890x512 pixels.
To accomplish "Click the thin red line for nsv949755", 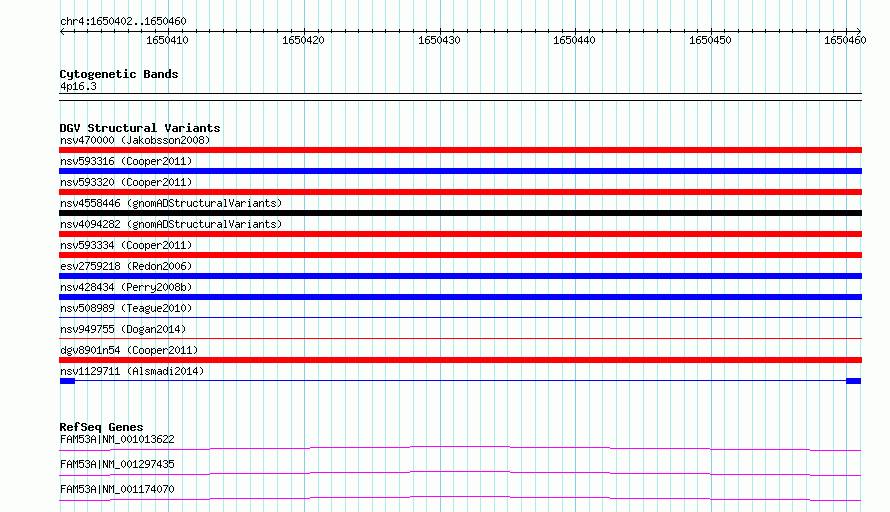I will pos(460,338).
